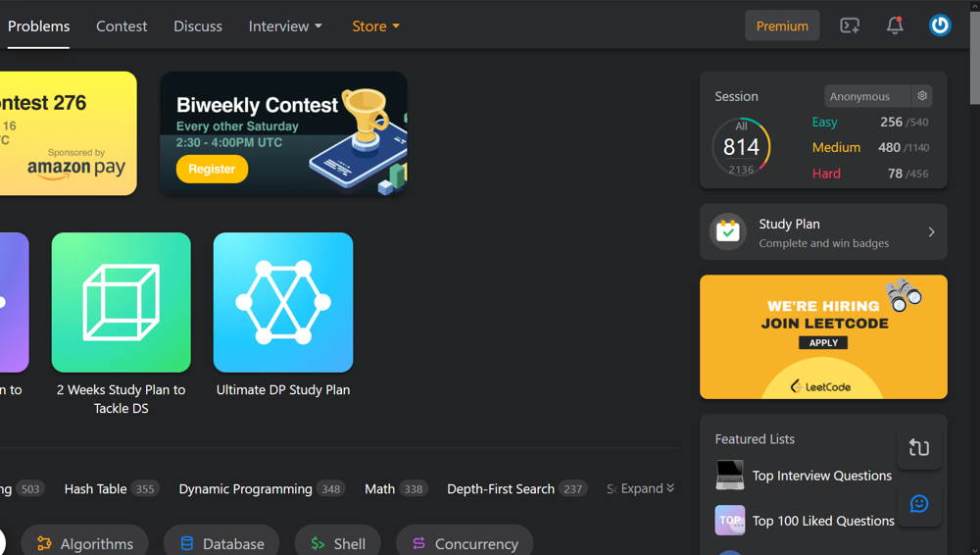The height and width of the screenshot is (555, 980).
Task: Select the Concurrency category
Action: pos(465,543)
